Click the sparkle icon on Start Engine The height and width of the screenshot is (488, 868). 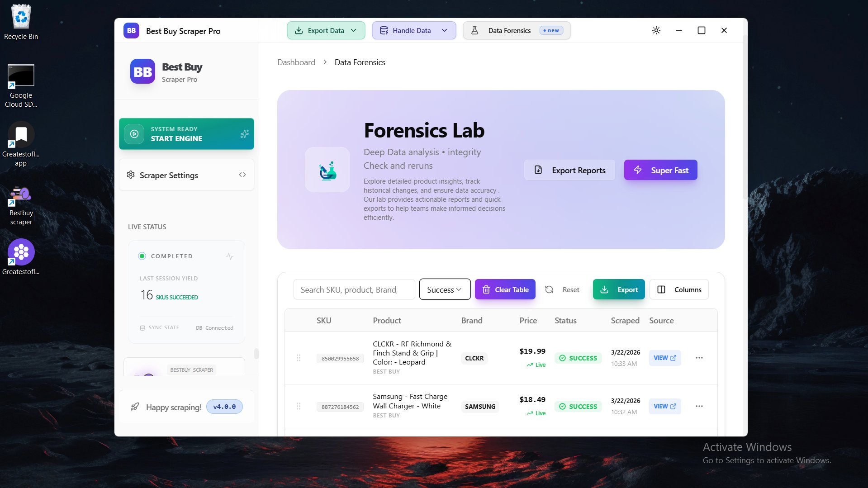(x=244, y=134)
